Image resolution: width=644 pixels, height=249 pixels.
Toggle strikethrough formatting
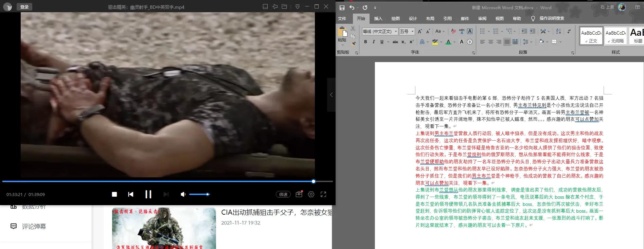(395, 42)
